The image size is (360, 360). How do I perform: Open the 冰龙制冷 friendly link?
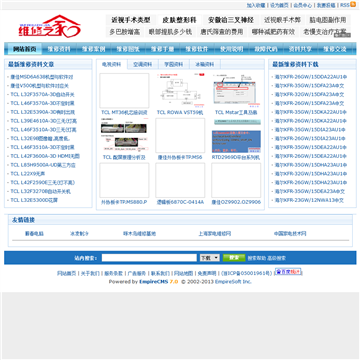click(79, 234)
